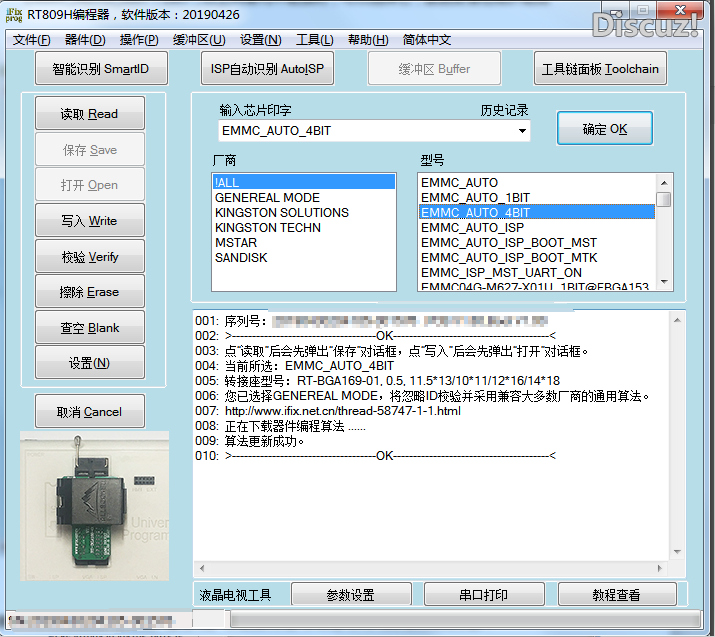Click model list scroll up arrow
This screenshot has width=715, height=637.
coord(664,183)
